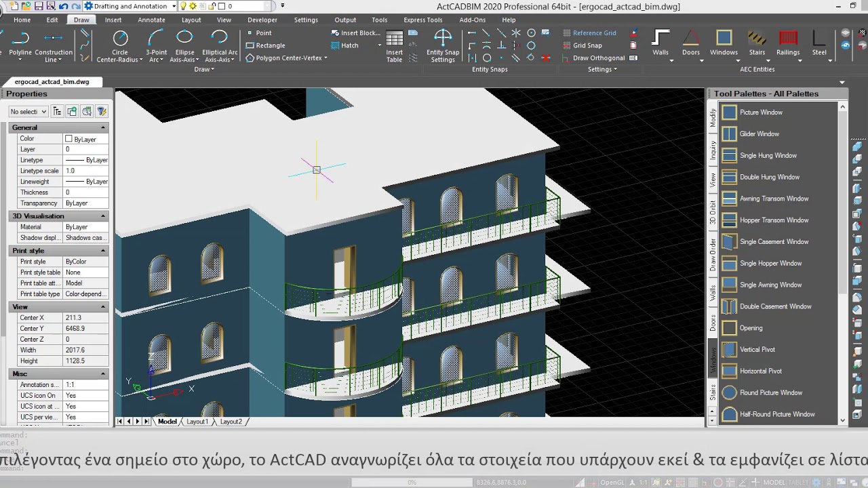The width and height of the screenshot is (868, 488).
Task: Toggle Grid Snap on or off
Action: coord(582,45)
